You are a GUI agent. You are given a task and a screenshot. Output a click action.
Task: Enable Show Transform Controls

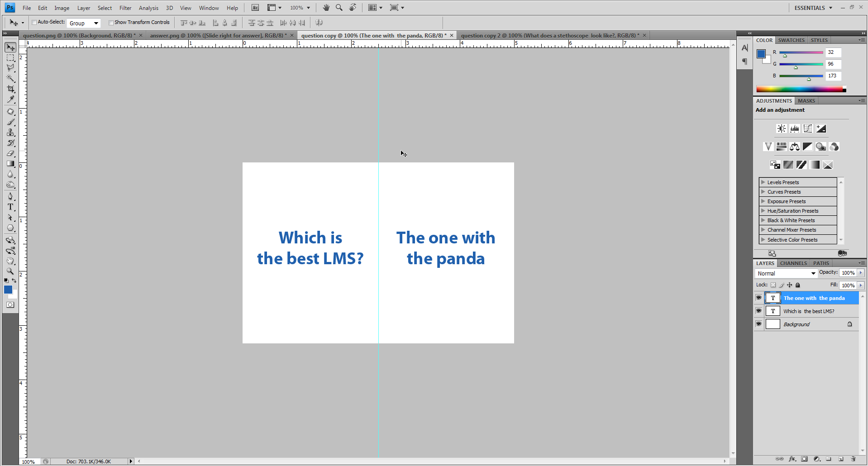111,22
